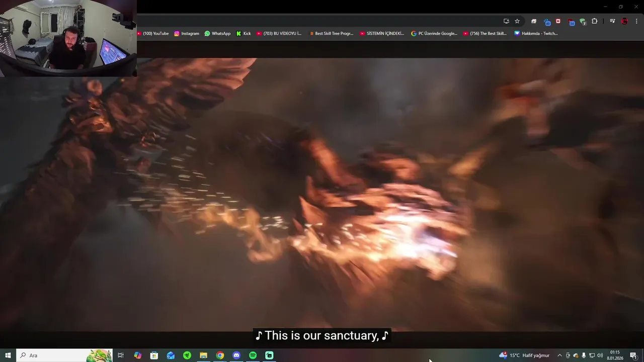Screen dimensions: 644x362
Task: Open the volume speaker tray icon
Action: [x=600, y=355]
